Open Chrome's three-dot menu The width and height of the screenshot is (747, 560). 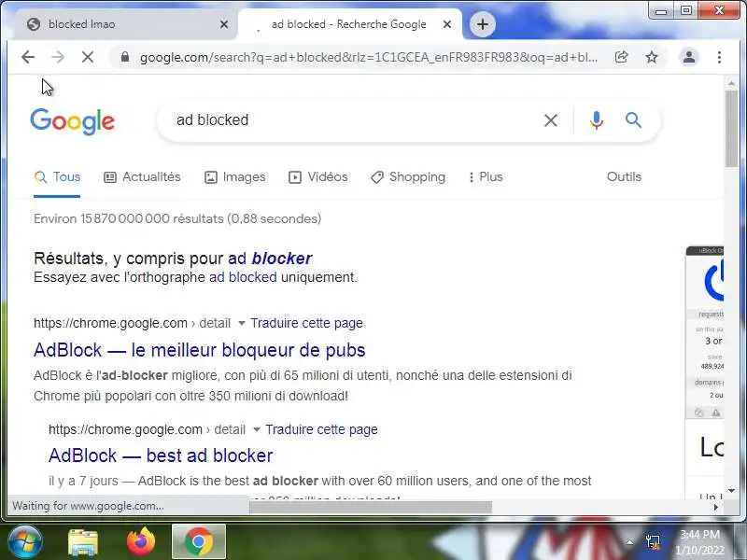tap(719, 57)
